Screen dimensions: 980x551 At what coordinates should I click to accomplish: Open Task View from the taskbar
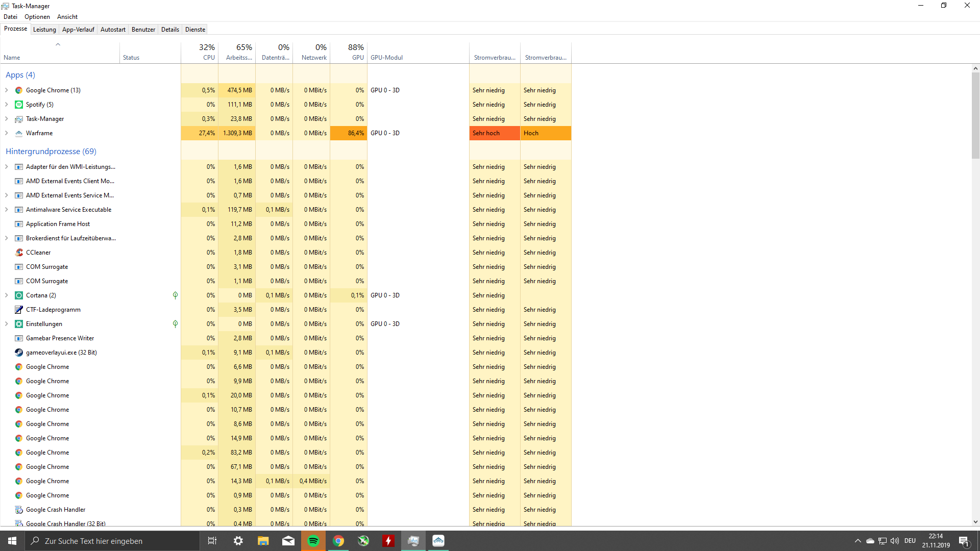point(212,541)
